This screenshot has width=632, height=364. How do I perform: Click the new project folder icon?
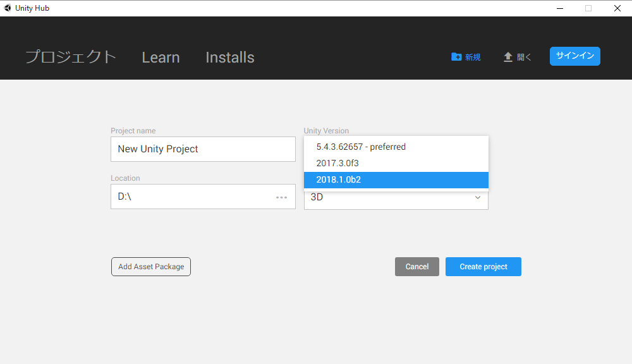click(456, 57)
